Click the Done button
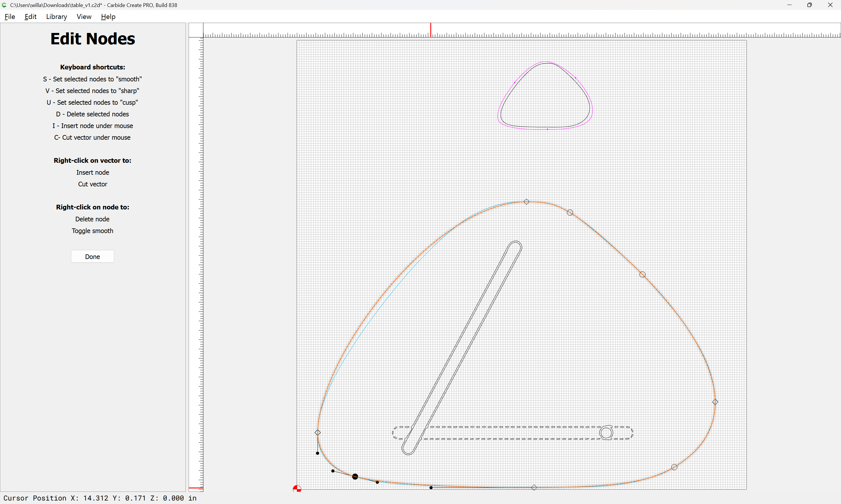Viewport: 841px width, 504px height. pos(93,257)
